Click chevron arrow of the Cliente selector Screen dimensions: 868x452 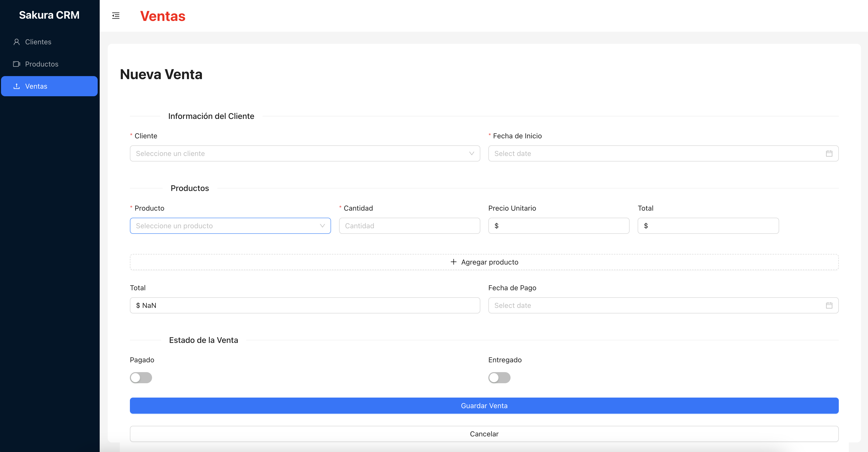click(x=472, y=153)
